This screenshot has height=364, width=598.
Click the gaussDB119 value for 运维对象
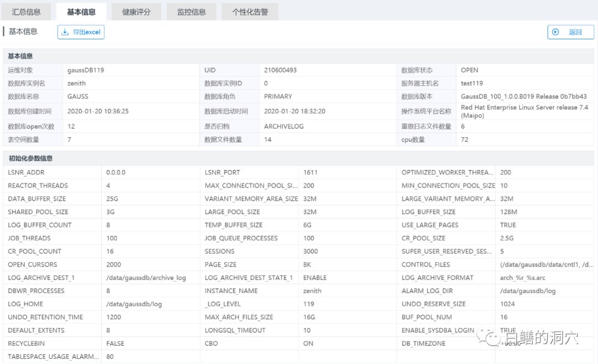pos(85,70)
